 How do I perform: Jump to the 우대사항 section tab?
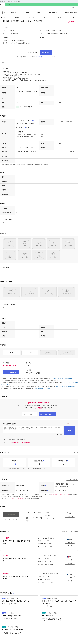(x=31, y=18)
